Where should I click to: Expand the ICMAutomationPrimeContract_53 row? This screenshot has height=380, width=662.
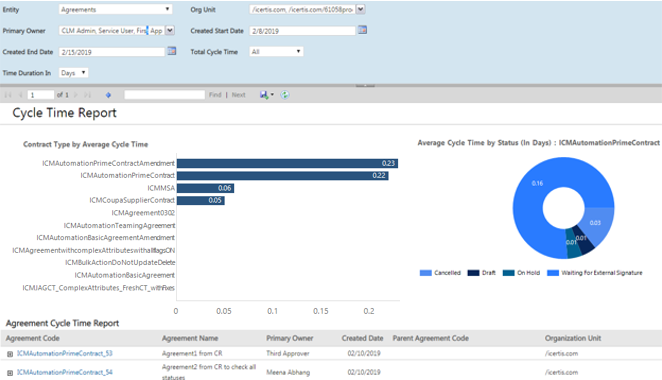[x=10, y=354]
